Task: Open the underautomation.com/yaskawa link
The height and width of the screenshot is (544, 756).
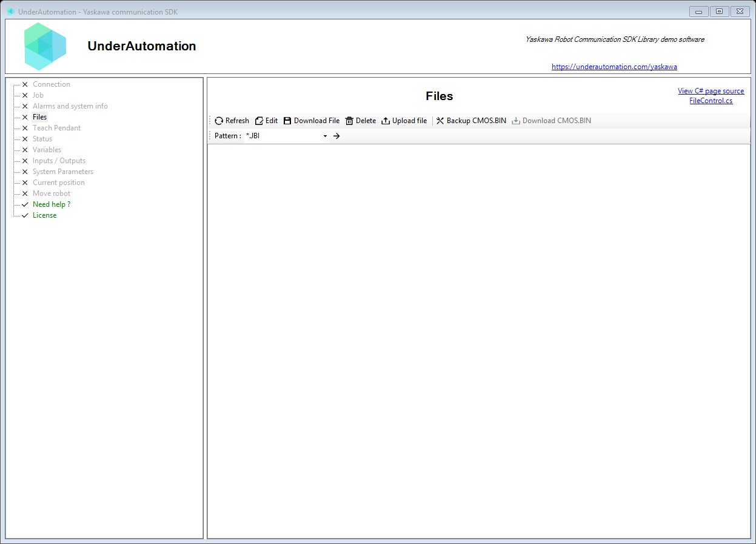Action: point(614,67)
